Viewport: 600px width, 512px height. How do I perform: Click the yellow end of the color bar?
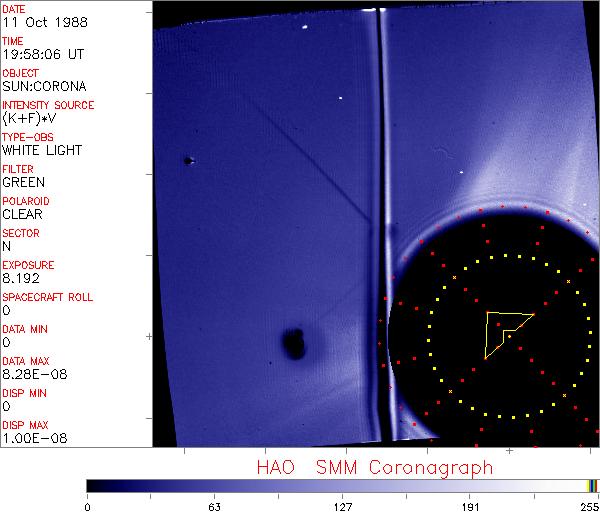pyautogui.click(x=591, y=485)
